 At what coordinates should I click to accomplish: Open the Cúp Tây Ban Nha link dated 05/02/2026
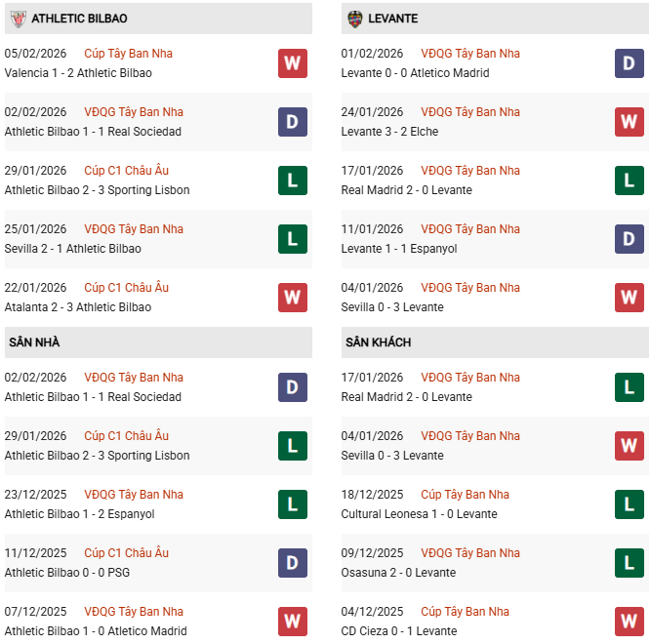point(128,54)
